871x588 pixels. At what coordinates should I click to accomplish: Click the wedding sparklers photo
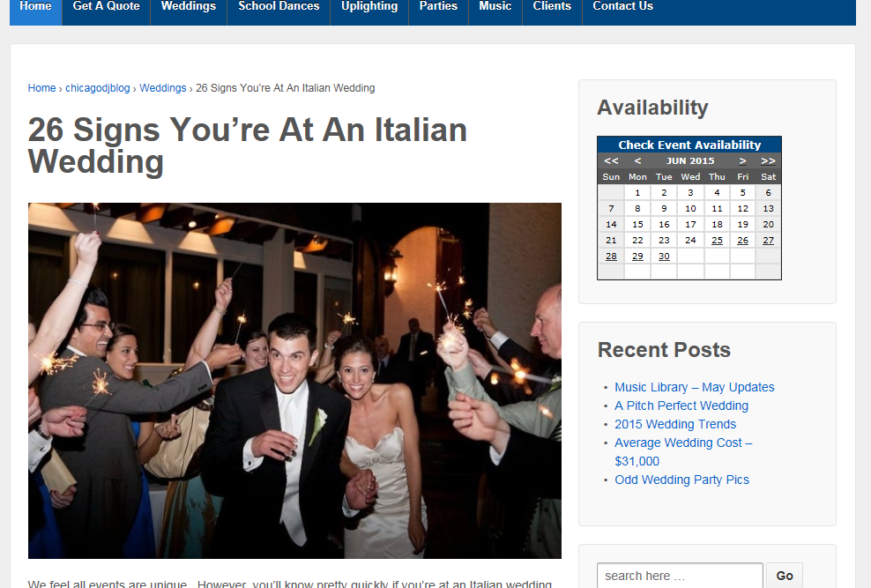(x=294, y=380)
